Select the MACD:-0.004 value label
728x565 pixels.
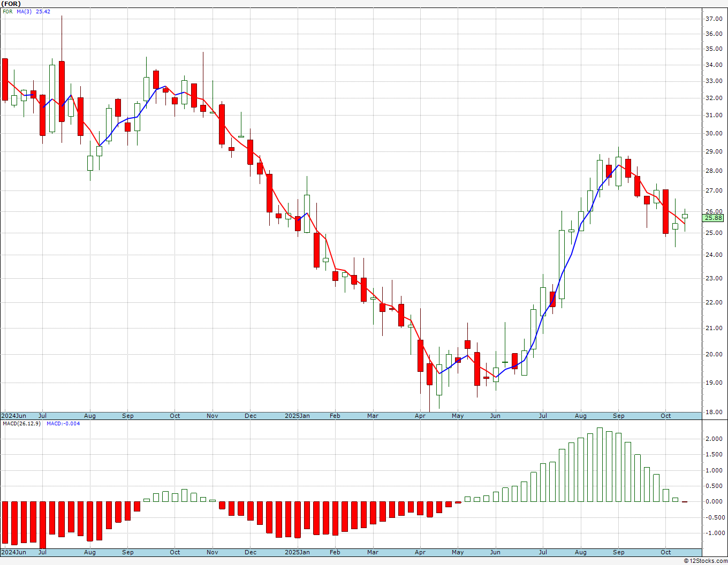tap(63, 424)
